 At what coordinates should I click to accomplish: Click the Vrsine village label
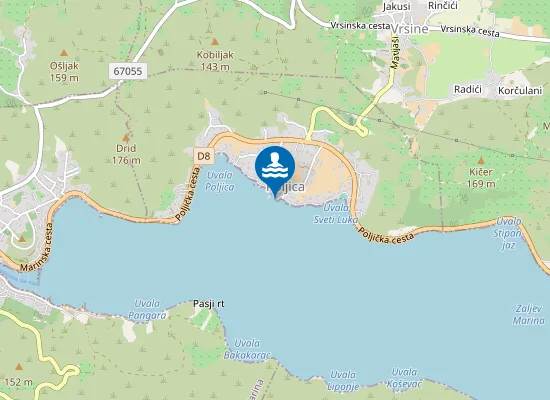[x=410, y=29]
